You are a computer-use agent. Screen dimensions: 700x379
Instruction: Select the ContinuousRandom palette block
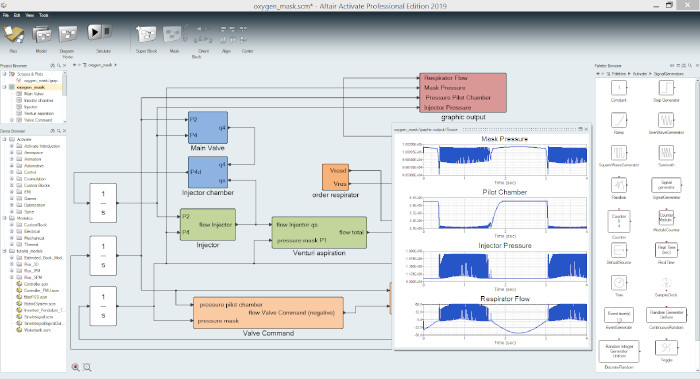[666, 315]
